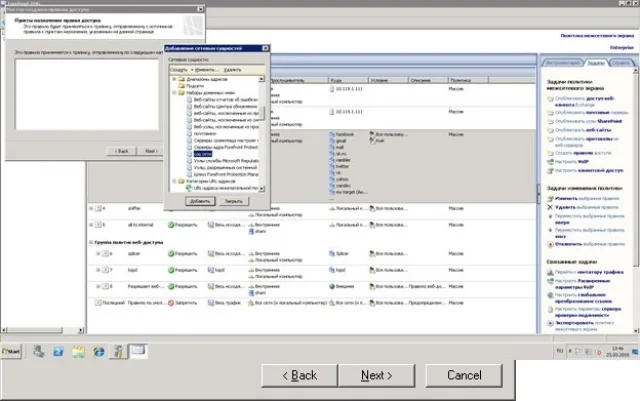Click the red icon beside Отключить выбранные правила
The image size is (640, 401).
tap(550, 244)
